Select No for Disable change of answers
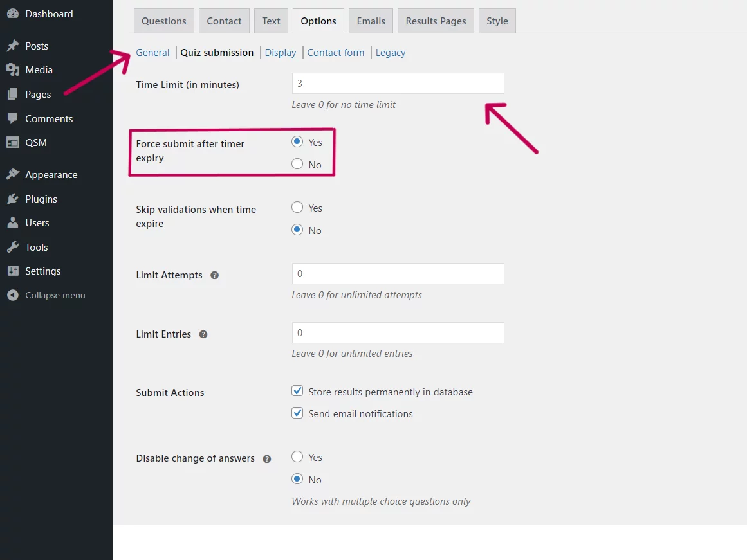Image resolution: width=747 pixels, height=560 pixels. tap(297, 478)
